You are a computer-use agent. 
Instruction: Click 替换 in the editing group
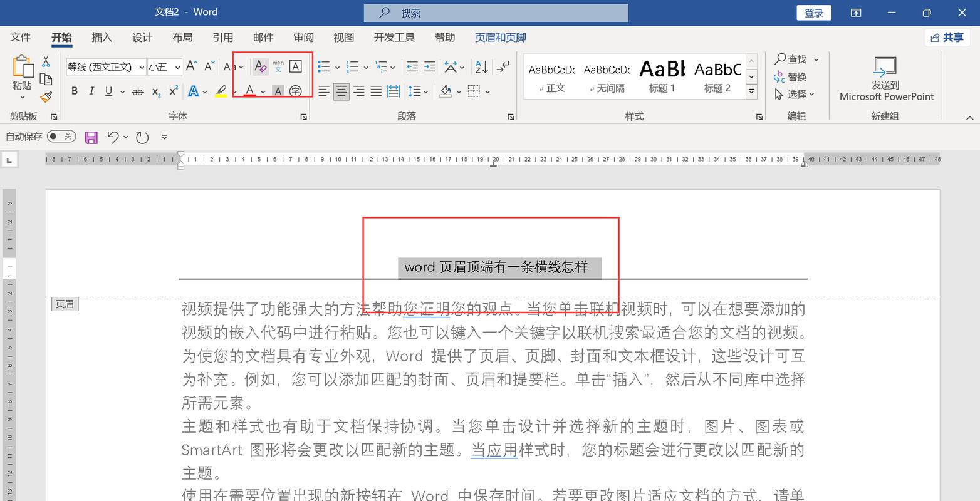790,76
